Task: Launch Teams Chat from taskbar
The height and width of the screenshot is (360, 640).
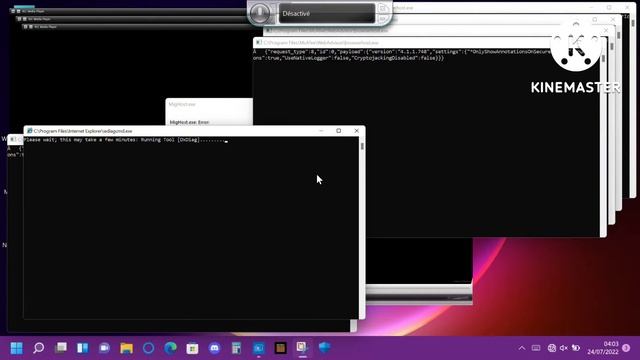Action: click(105, 348)
